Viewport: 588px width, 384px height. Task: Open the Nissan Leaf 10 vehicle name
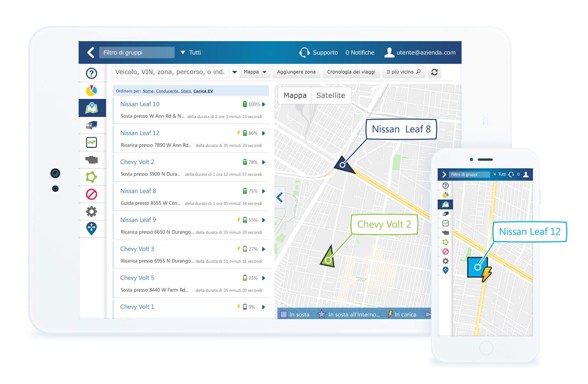[x=140, y=104]
